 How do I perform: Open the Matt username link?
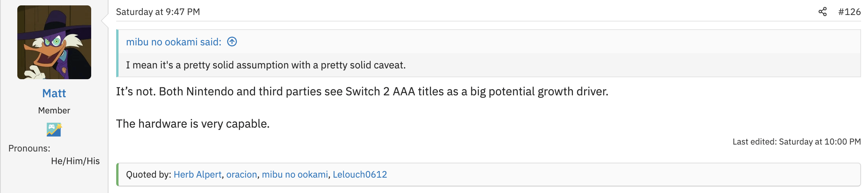(54, 93)
